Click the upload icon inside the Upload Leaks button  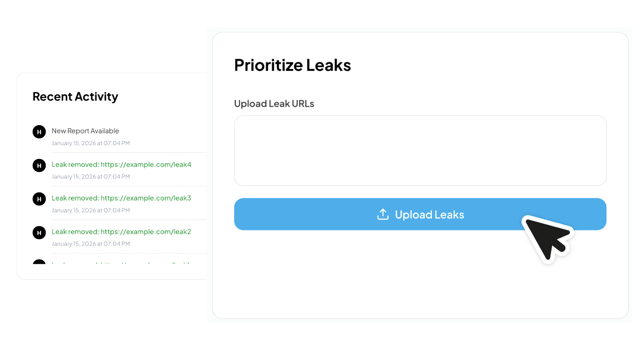383,214
